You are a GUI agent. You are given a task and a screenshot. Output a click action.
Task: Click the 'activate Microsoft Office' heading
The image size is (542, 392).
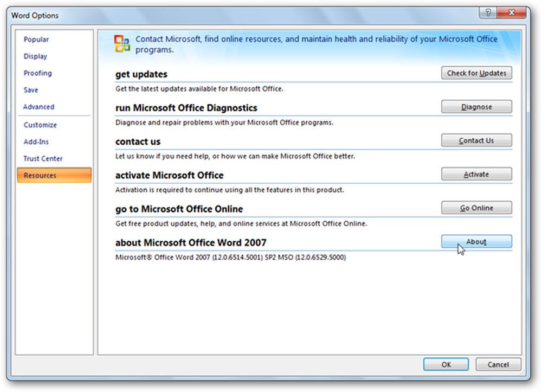point(169,175)
